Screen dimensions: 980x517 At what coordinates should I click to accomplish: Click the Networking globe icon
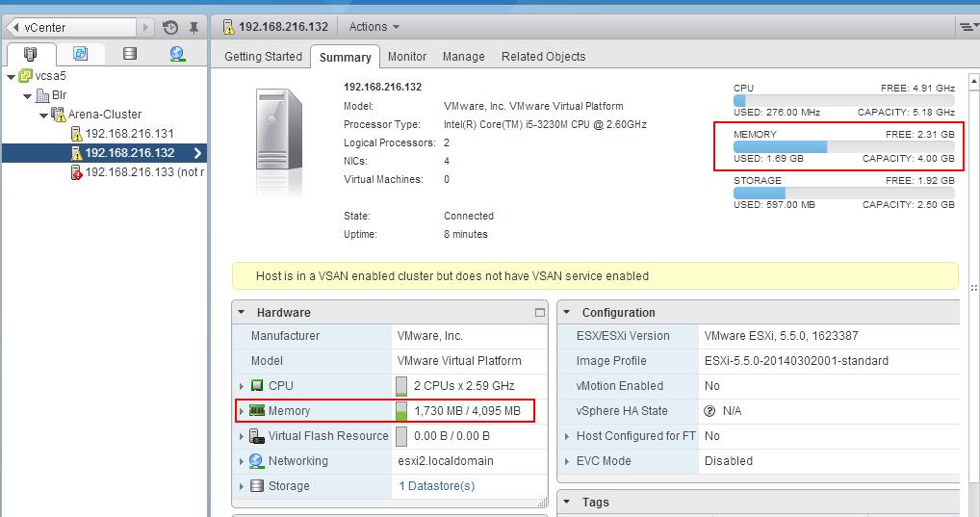pos(256,461)
